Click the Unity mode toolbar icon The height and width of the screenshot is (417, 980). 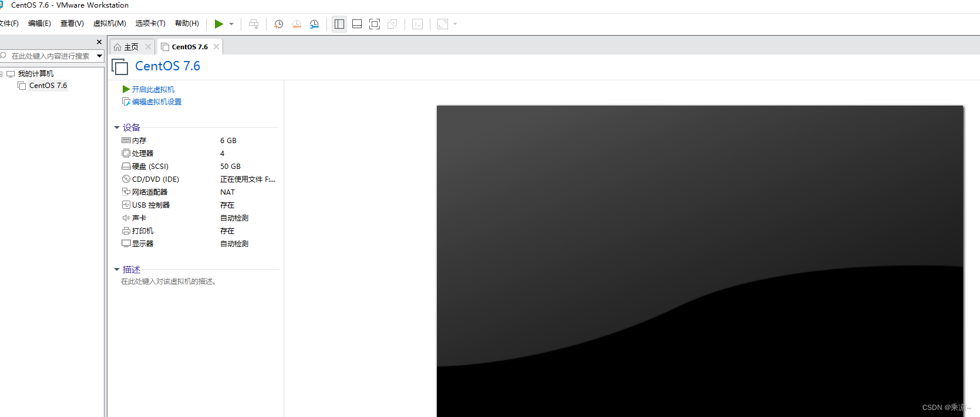[392, 24]
